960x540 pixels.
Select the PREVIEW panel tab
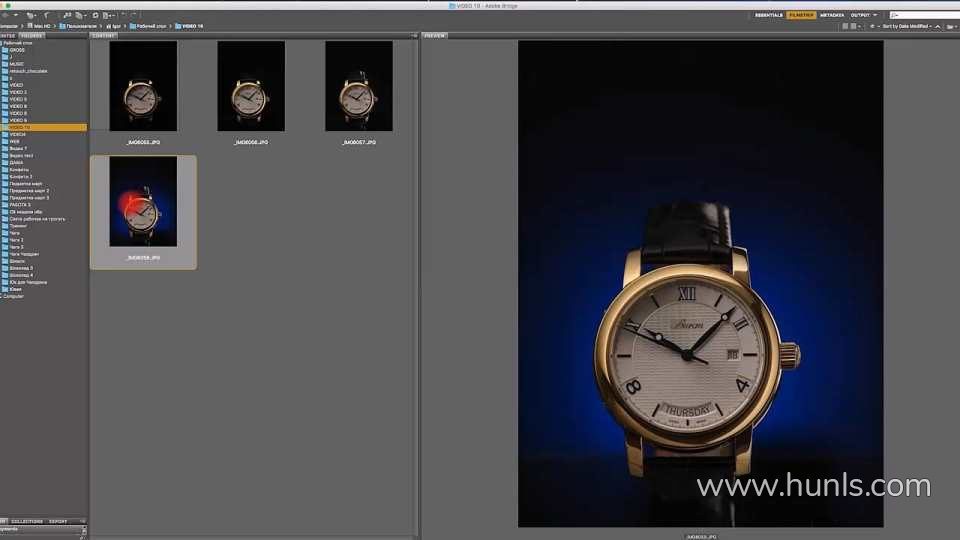coord(435,36)
